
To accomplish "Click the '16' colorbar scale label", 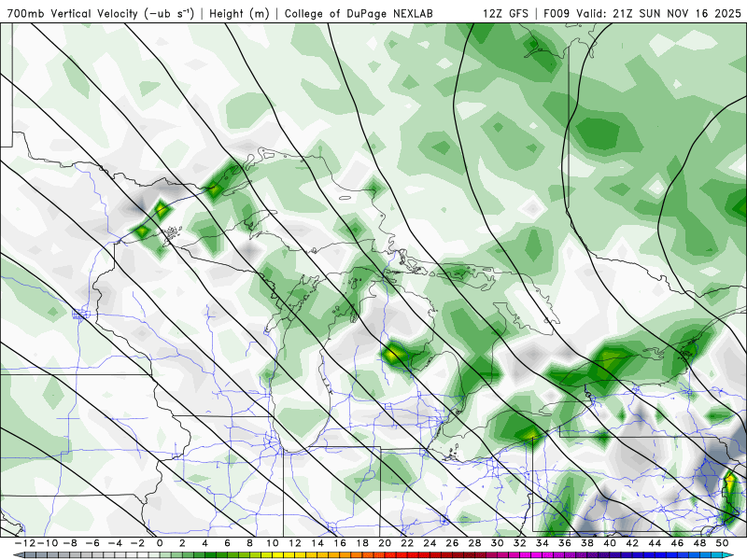I will [340, 543].
